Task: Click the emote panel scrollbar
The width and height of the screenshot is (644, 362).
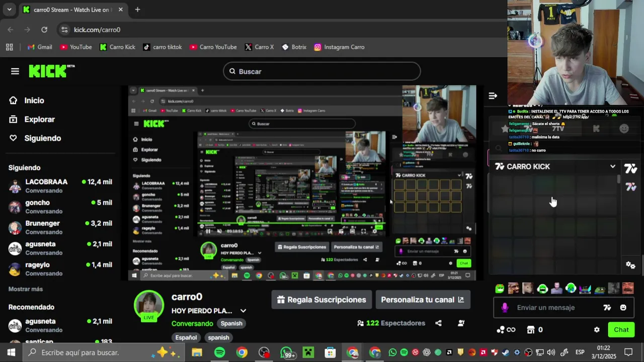Action: pos(619,179)
